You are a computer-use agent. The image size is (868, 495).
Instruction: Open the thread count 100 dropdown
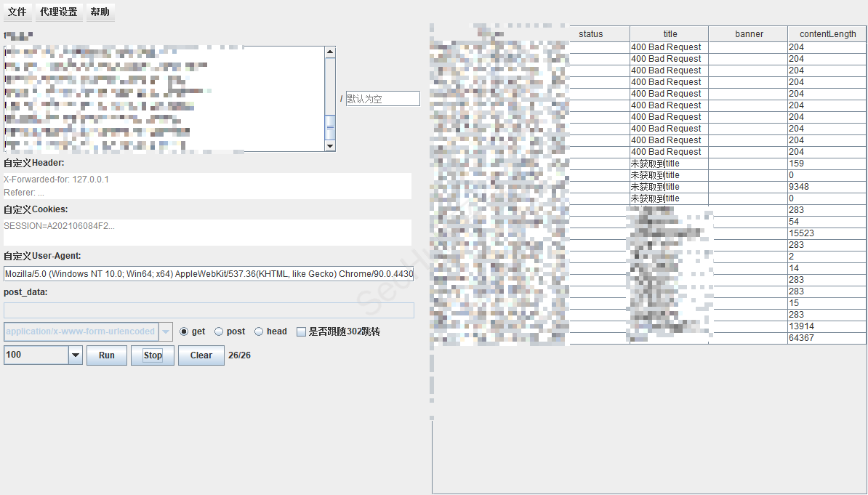(x=76, y=355)
